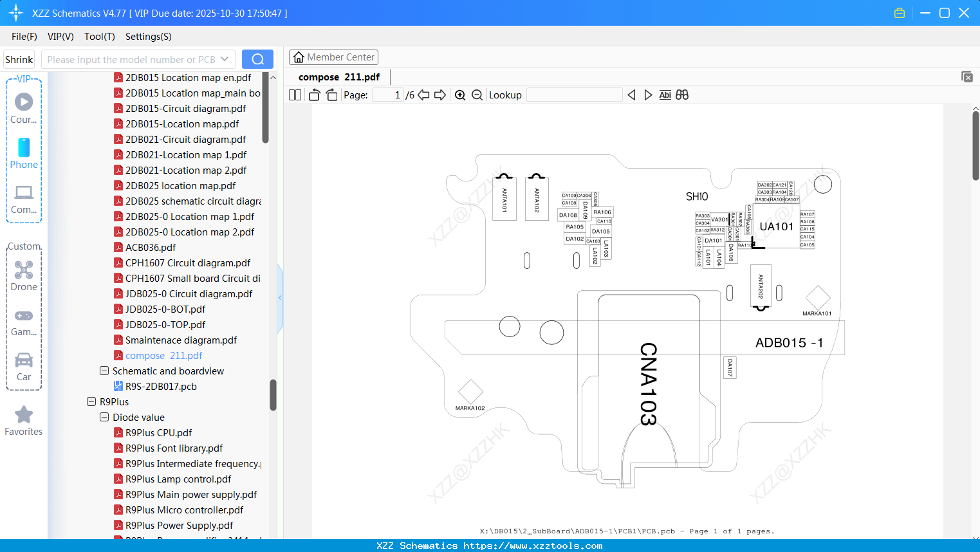This screenshot has width=980, height=552.
Task: Open the Favorites star panel
Action: (24, 421)
